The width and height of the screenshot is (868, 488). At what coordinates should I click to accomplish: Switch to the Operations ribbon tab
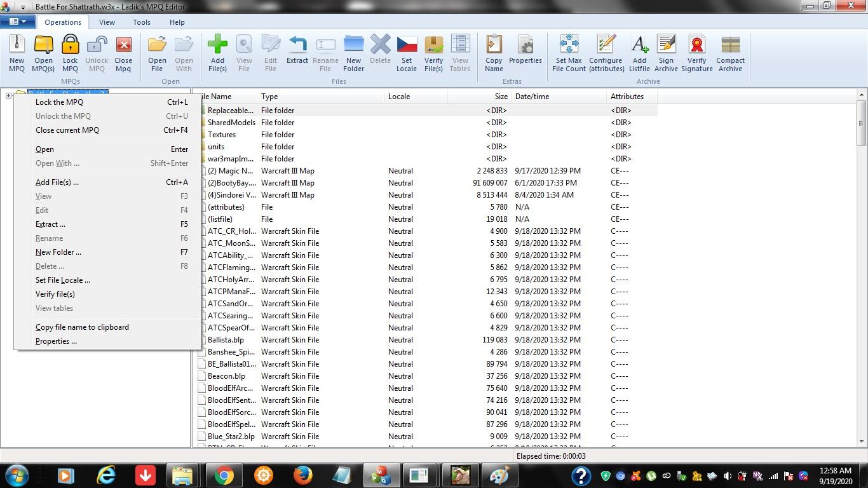coord(63,22)
